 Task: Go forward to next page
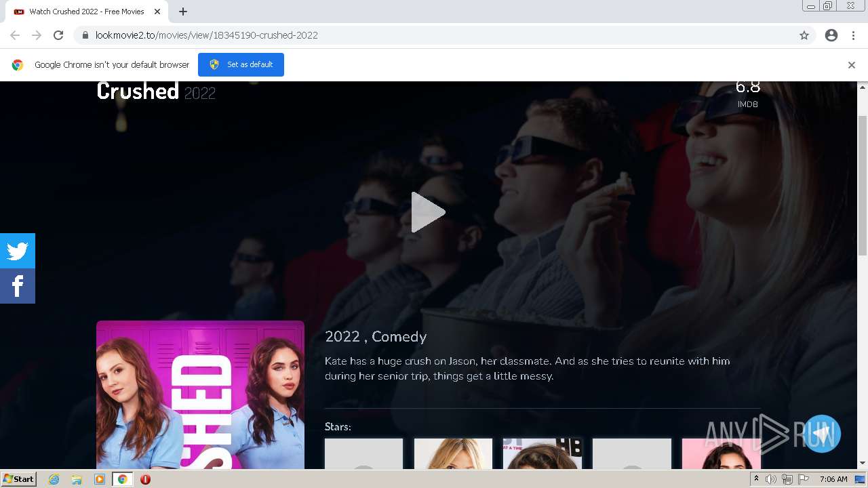pos(37,35)
